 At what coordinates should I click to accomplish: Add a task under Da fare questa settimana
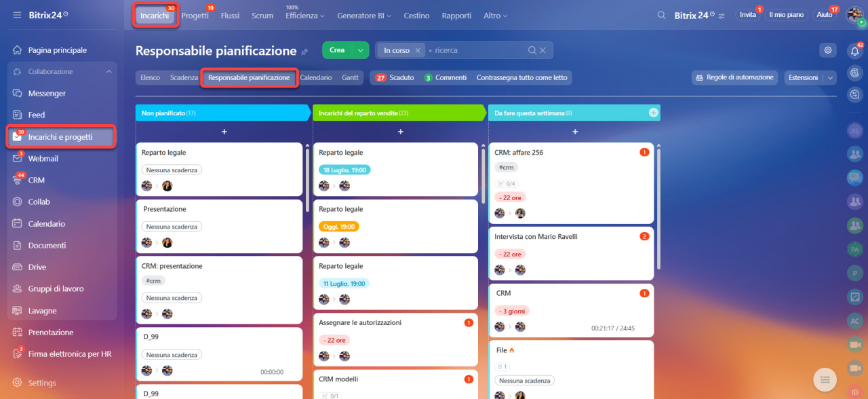[x=574, y=132]
